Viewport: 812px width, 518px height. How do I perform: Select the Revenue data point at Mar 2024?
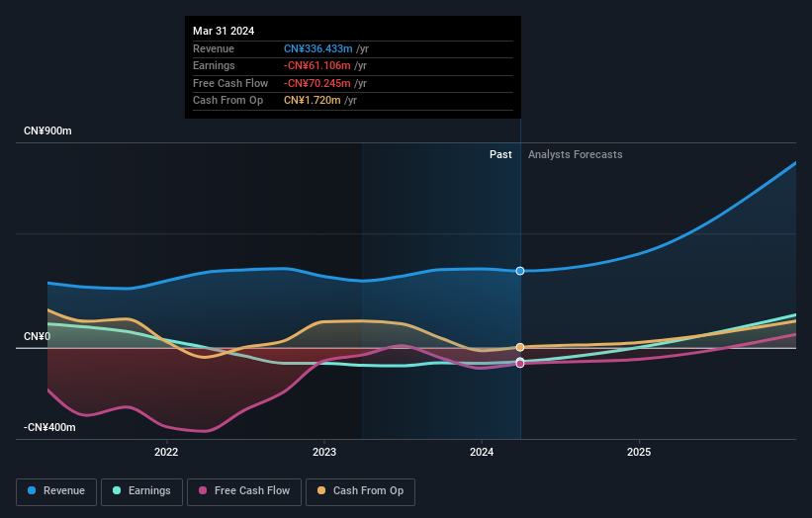(520, 271)
